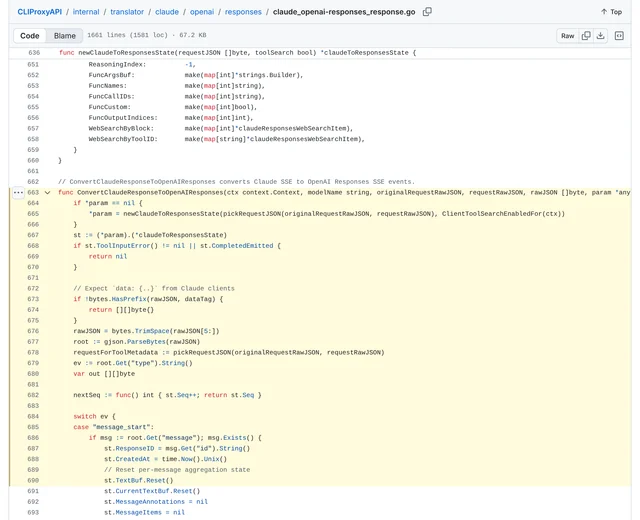Click ConvertClaudeResponseToOpenAIResponses function name on line 663
Screen dimensions: 640x520
pos(150,192)
